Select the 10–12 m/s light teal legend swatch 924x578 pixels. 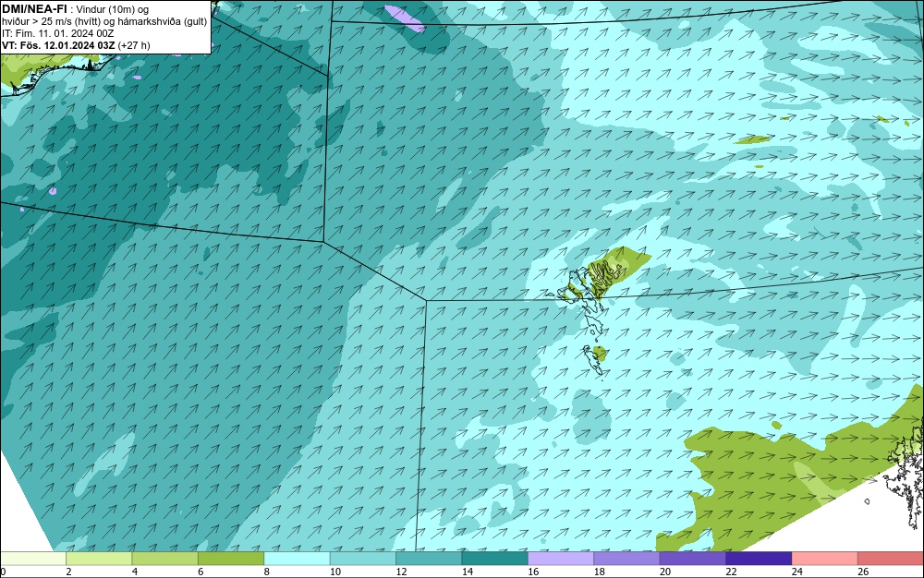coord(363,558)
